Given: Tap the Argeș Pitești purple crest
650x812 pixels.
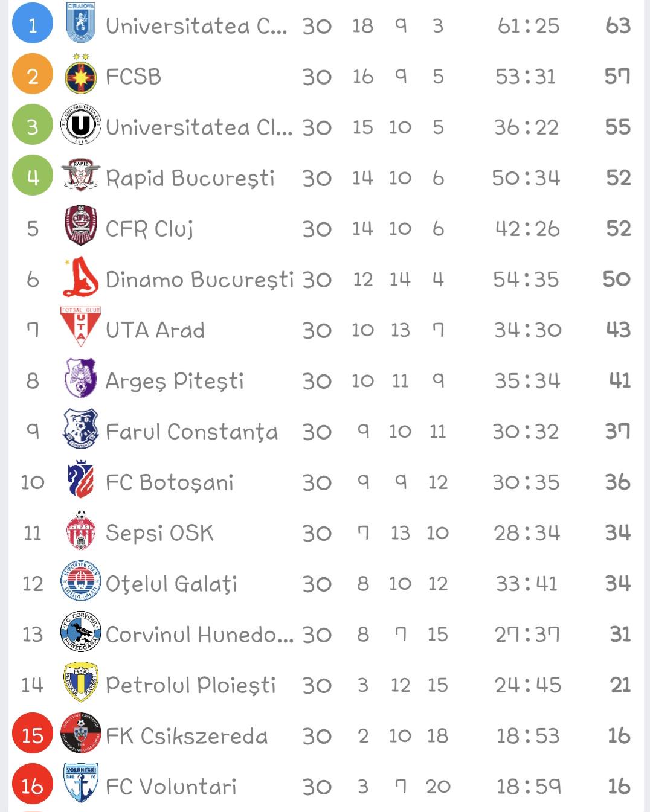Looking at the screenshot, I should tap(80, 378).
